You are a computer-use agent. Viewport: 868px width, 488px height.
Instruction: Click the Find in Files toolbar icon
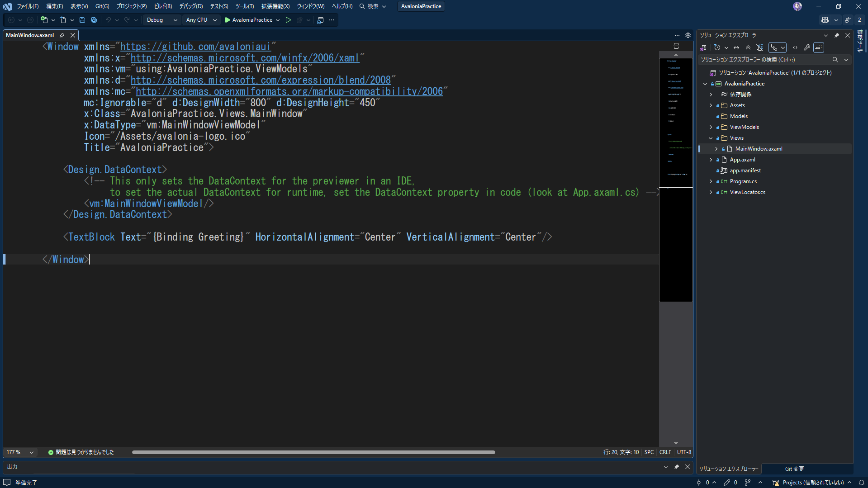(320, 20)
